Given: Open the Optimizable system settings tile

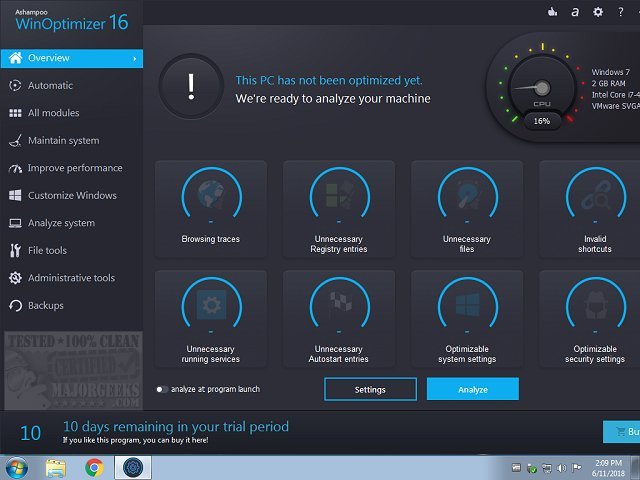Looking at the screenshot, I should 467,319.
